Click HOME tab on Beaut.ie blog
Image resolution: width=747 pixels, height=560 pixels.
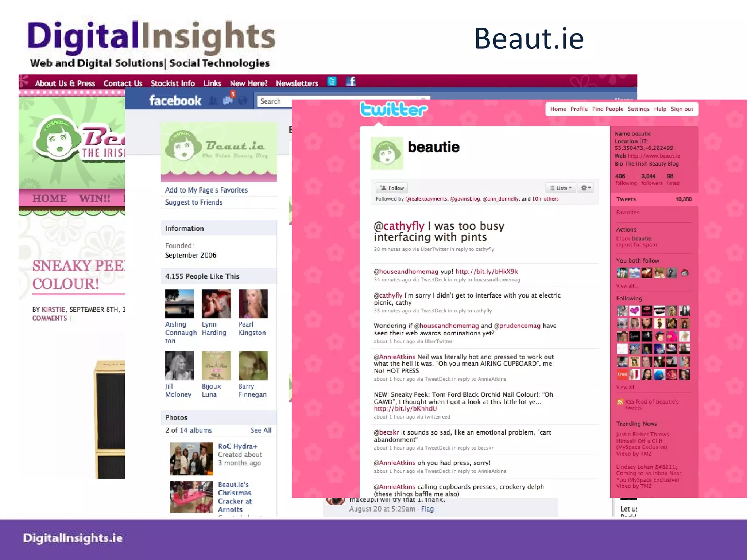click(50, 198)
